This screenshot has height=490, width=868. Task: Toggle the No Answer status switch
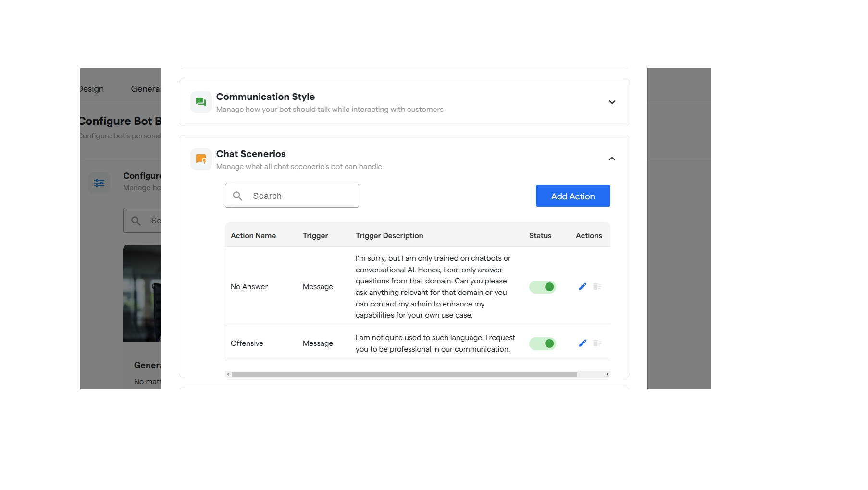point(543,287)
